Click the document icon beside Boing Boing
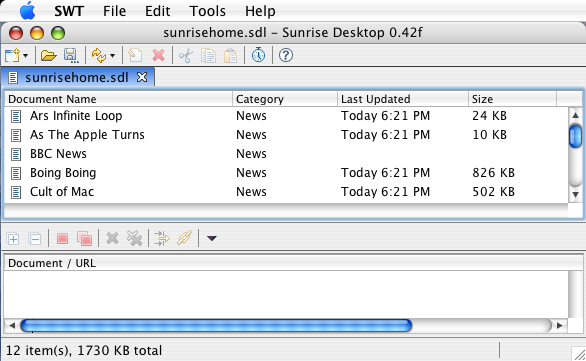Screen dimensions: 586x361 coord(16,173)
